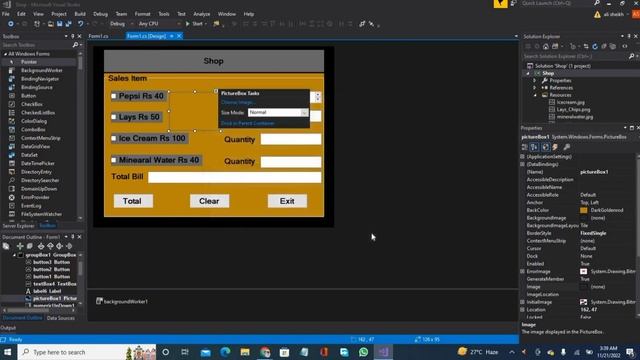Open the Build menu
Screen dimensions: 640x360
(x=80, y=14)
